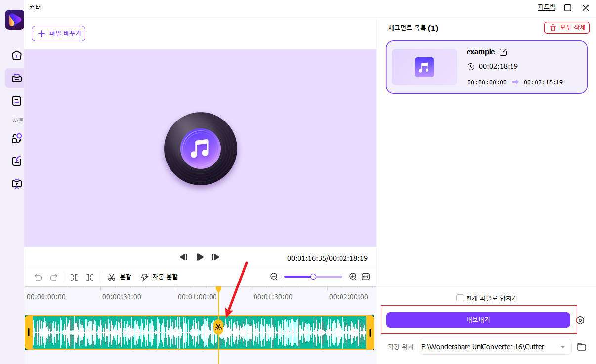Close the 커터 window

coord(586,7)
